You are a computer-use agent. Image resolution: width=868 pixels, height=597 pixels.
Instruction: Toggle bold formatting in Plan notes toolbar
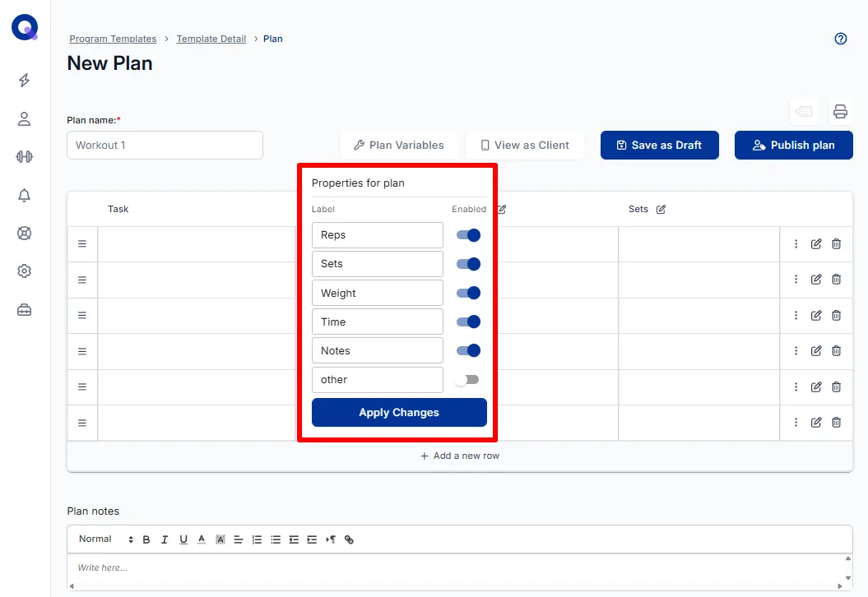[x=146, y=539]
